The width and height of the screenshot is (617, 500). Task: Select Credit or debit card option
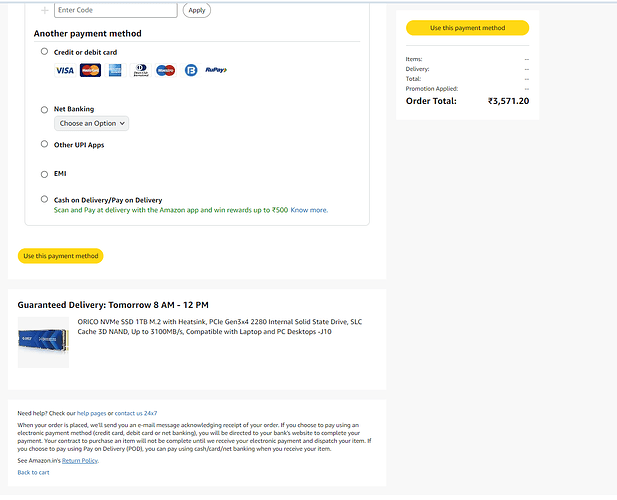click(44, 52)
